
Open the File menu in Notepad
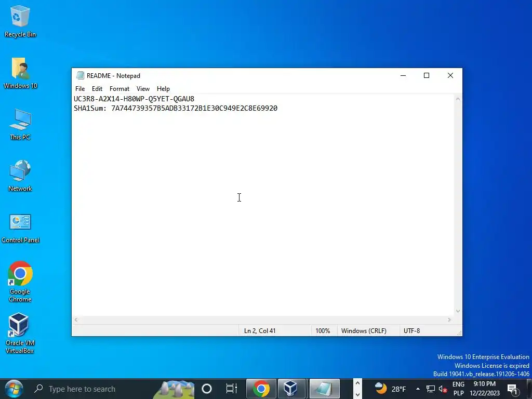(x=80, y=88)
